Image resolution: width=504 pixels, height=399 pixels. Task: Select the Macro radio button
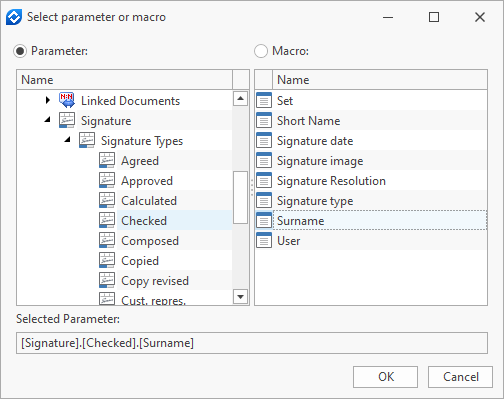click(261, 51)
